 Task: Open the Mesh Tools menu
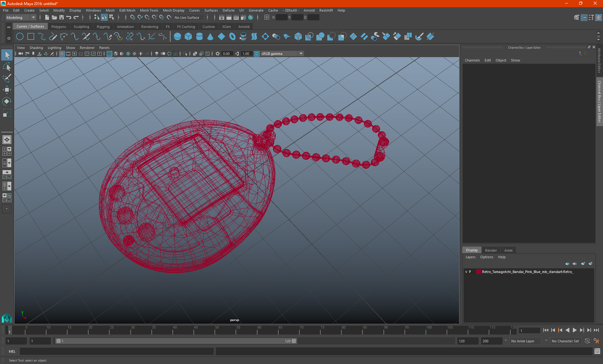tap(149, 10)
